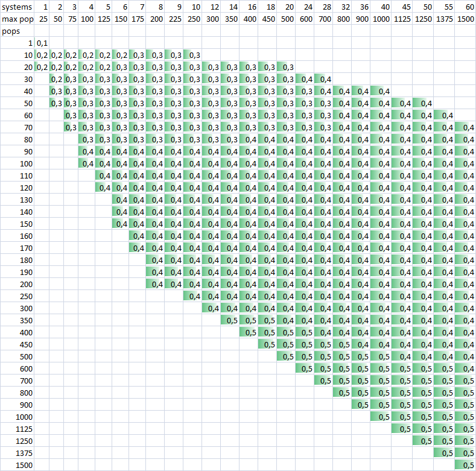Click pops column row label 90
Viewport: 476px width, 471px height.
[17, 152]
